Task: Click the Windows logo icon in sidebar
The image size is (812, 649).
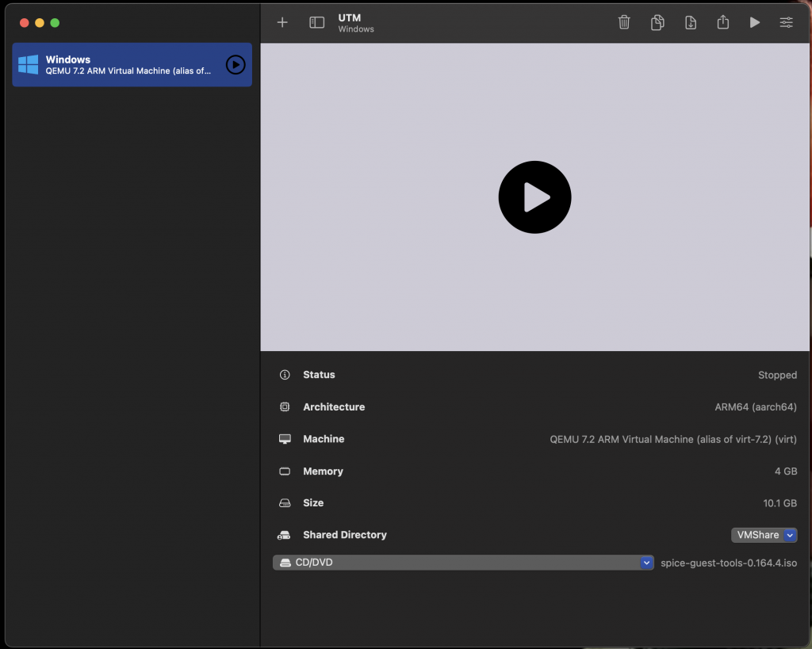Action: 29,65
